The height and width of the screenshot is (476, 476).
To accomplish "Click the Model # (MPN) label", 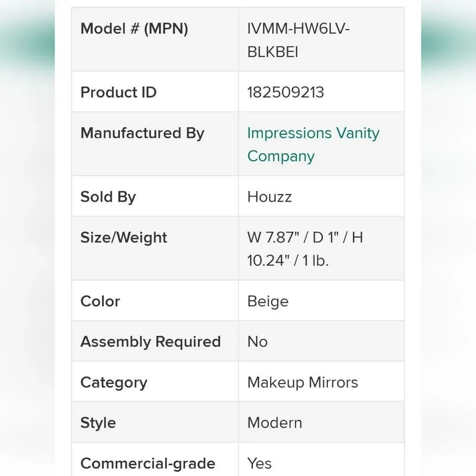I will [x=134, y=29].
